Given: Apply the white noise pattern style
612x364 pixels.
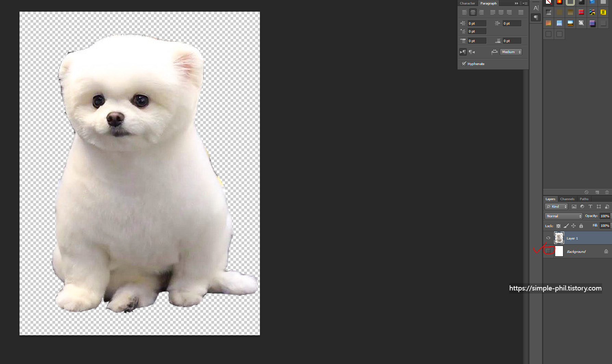Looking at the screenshot, I should (581, 23).
